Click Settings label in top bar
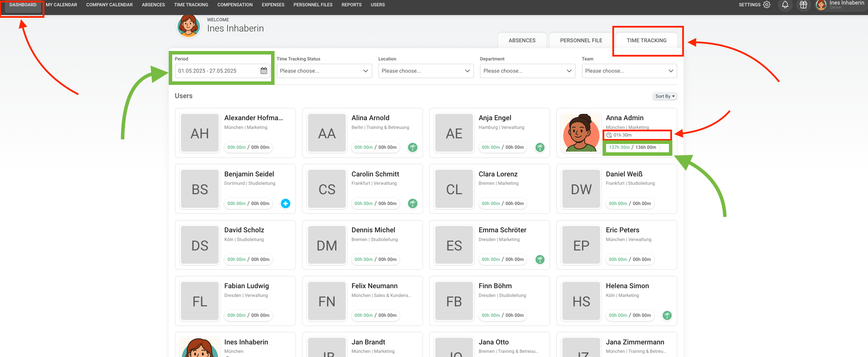868x357 pixels. (750, 5)
